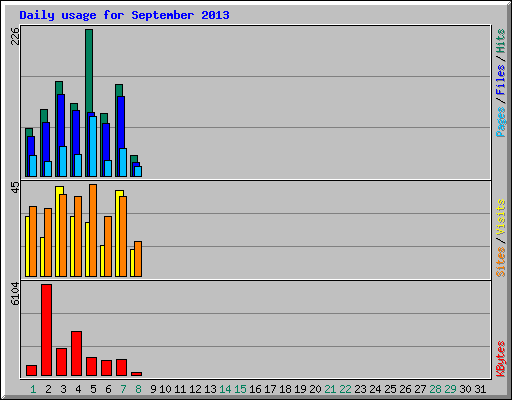Image resolution: width=512 pixels, height=400 pixels.
Task: Click day 22 weekend label on x-axis
Action: (x=345, y=389)
